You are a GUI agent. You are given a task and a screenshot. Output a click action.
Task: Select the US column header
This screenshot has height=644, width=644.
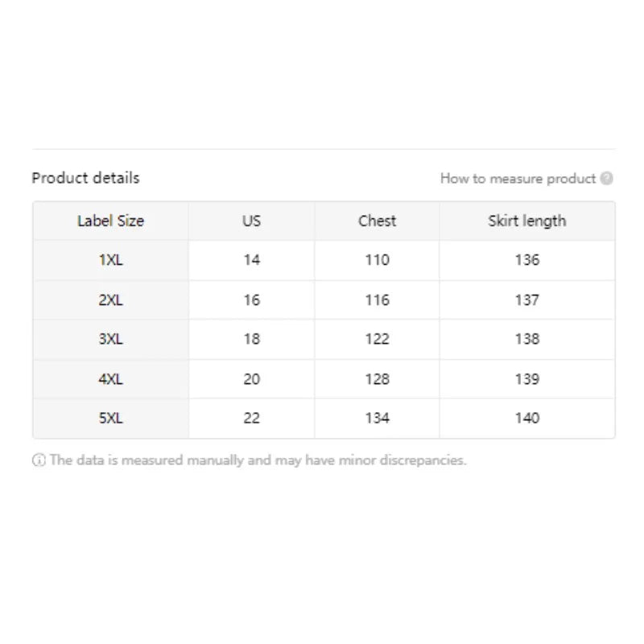252,221
